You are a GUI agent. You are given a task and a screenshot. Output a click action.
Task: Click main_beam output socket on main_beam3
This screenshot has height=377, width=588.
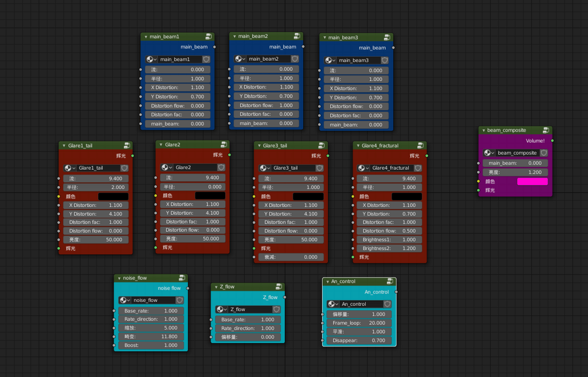(393, 47)
